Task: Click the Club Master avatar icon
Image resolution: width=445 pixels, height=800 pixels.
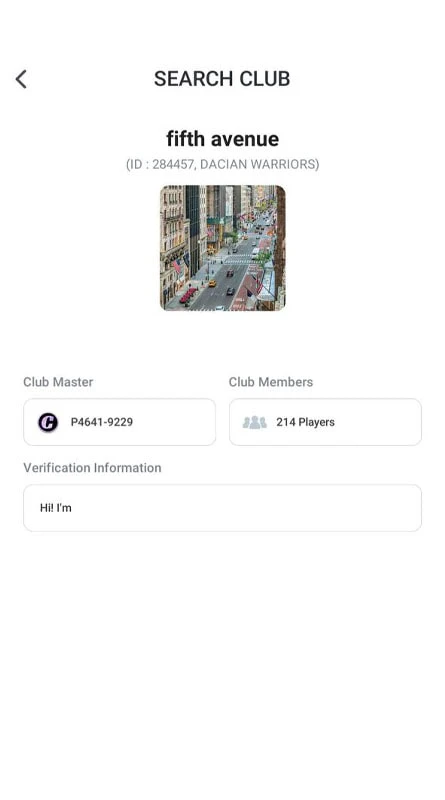Action: (x=48, y=422)
